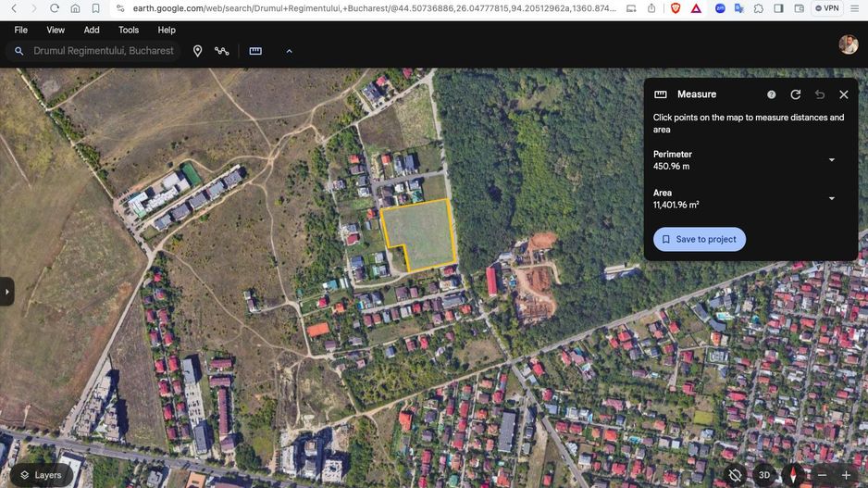The image size is (868, 488).
Task: Undo the last measurement point
Action: pyautogui.click(x=820, y=94)
